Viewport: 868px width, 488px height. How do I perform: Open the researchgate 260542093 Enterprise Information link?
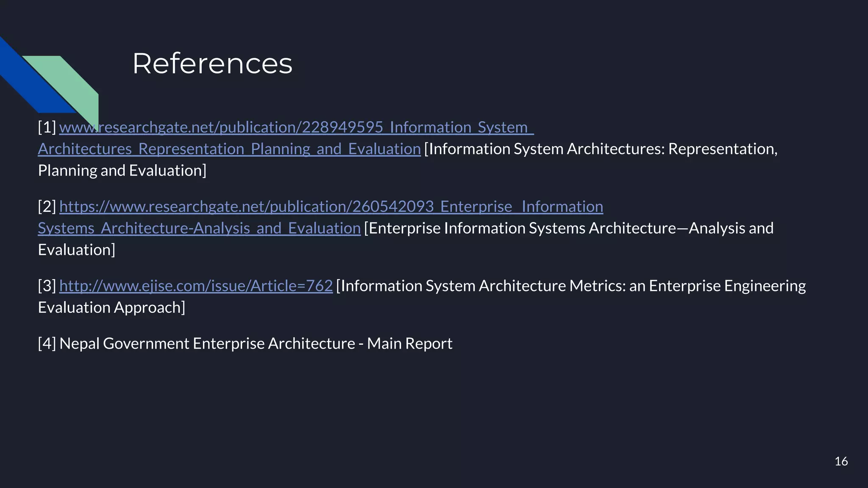[x=331, y=206]
